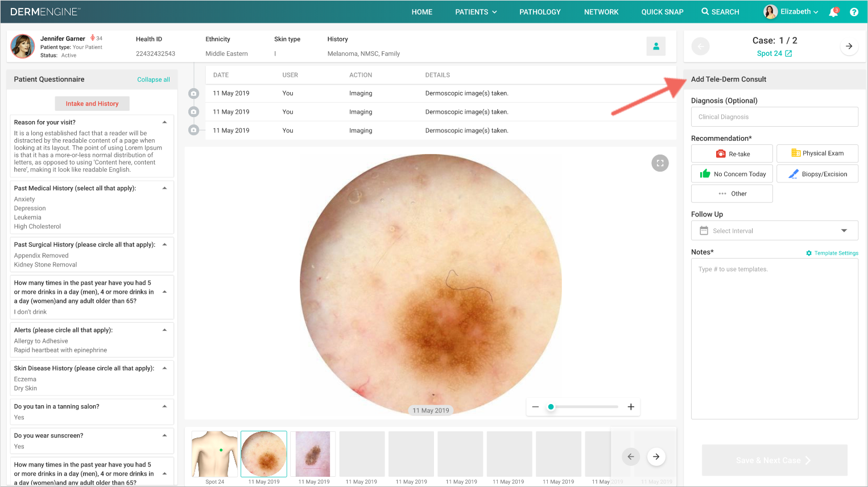This screenshot has height=487, width=868.
Task: Collapse the Alerts section
Action: [164, 330]
